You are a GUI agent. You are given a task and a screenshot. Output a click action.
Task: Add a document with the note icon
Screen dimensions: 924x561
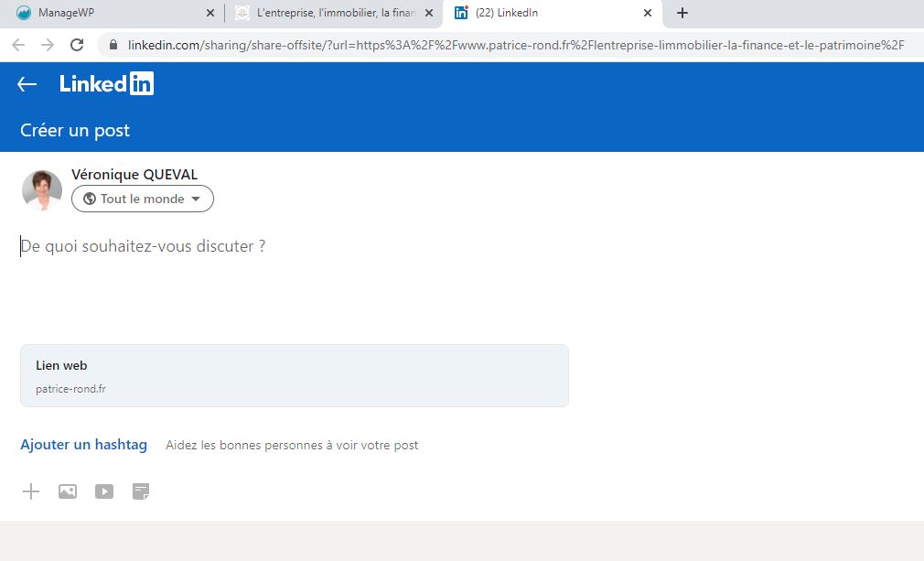(x=141, y=491)
